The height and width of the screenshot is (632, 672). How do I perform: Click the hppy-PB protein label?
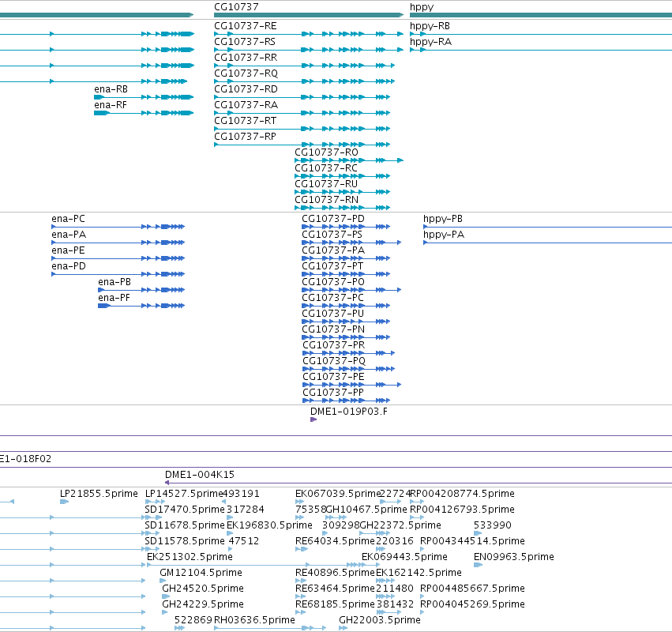443,219
